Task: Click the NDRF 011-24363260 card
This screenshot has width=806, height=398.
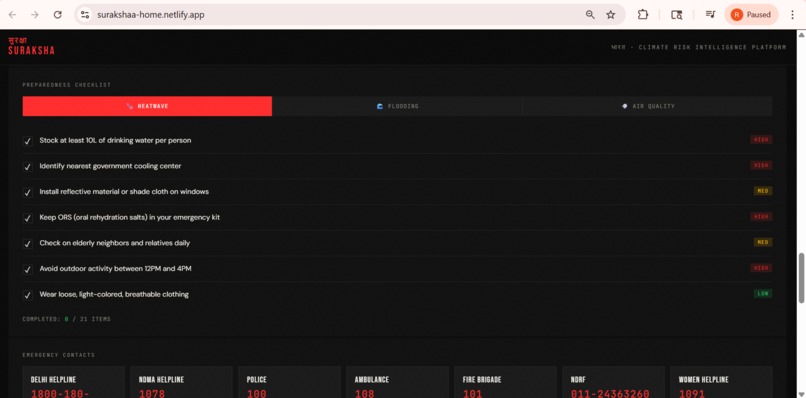Action: [613, 382]
